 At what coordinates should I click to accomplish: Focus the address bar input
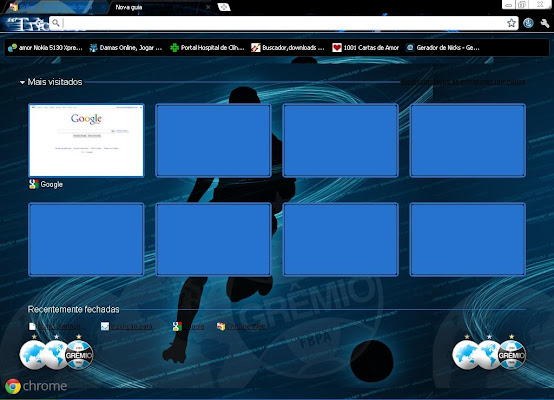tap(283, 23)
